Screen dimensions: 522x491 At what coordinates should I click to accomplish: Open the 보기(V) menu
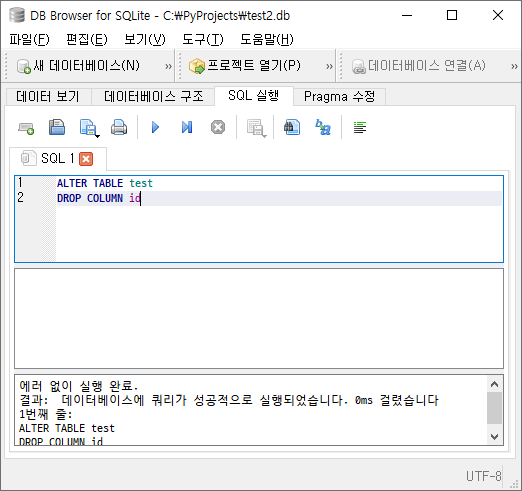pyautogui.click(x=145, y=39)
